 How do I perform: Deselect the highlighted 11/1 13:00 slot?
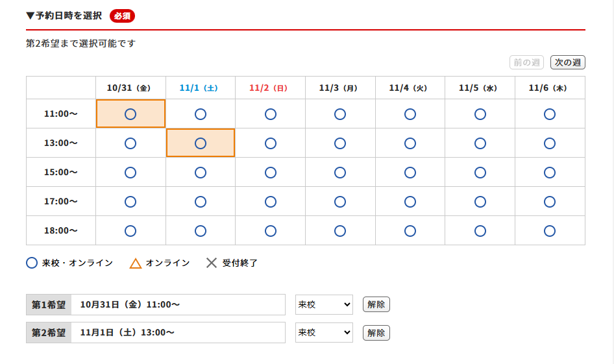click(201, 143)
